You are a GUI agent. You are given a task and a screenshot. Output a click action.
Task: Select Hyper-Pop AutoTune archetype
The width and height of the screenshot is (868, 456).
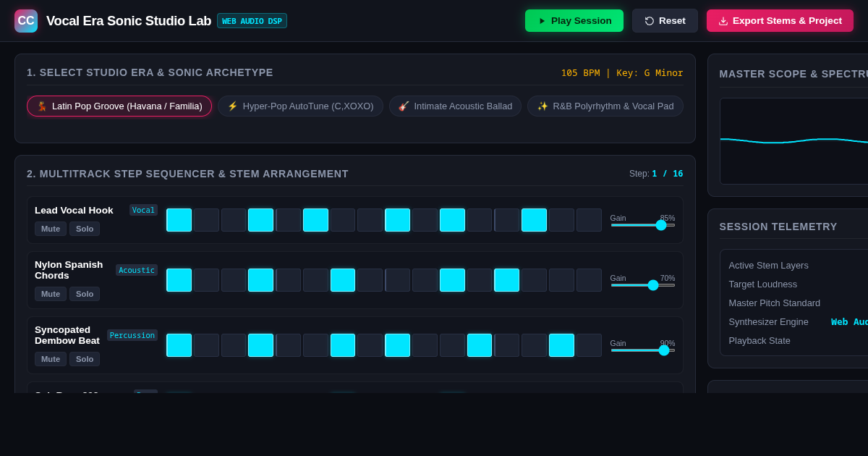pos(300,106)
